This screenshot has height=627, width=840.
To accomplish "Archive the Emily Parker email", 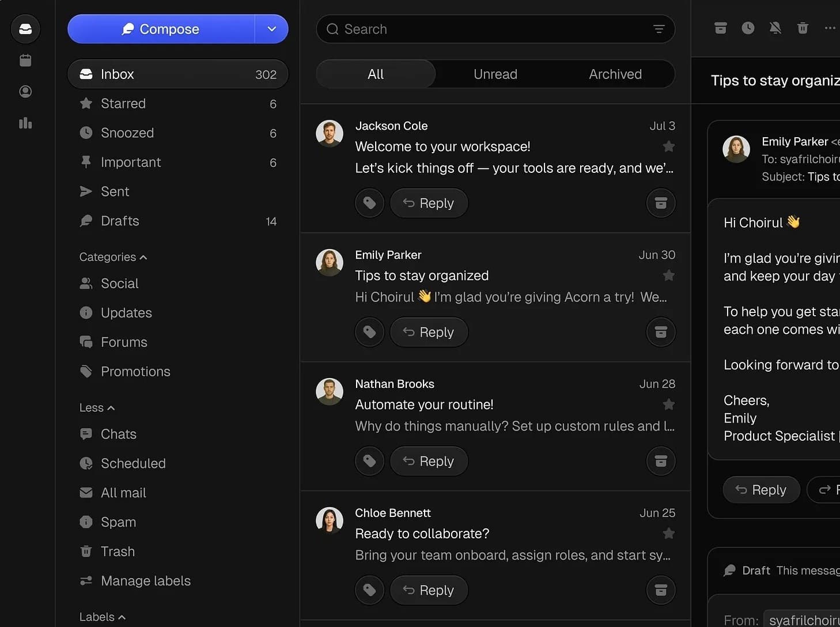I will tap(661, 332).
